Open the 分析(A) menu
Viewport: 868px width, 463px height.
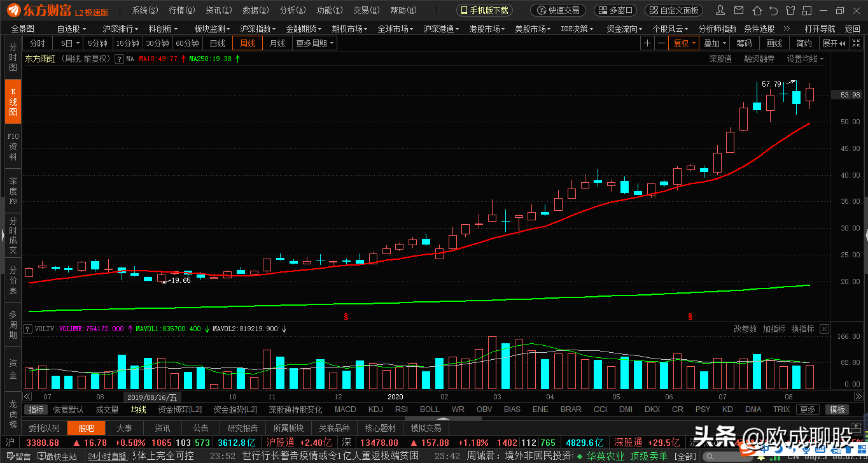coord(292,10)
